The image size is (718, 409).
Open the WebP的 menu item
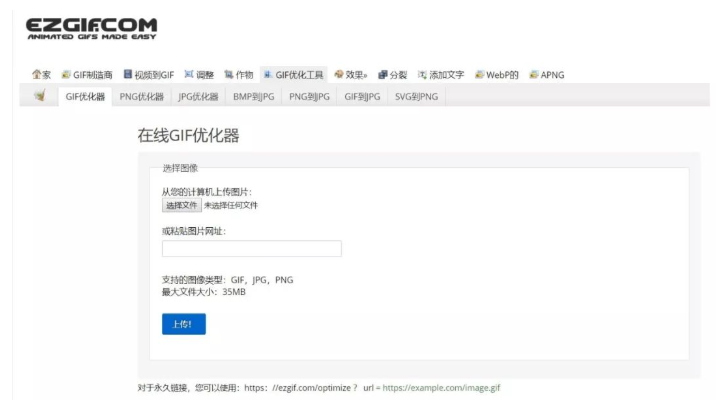tap(497, 75)
